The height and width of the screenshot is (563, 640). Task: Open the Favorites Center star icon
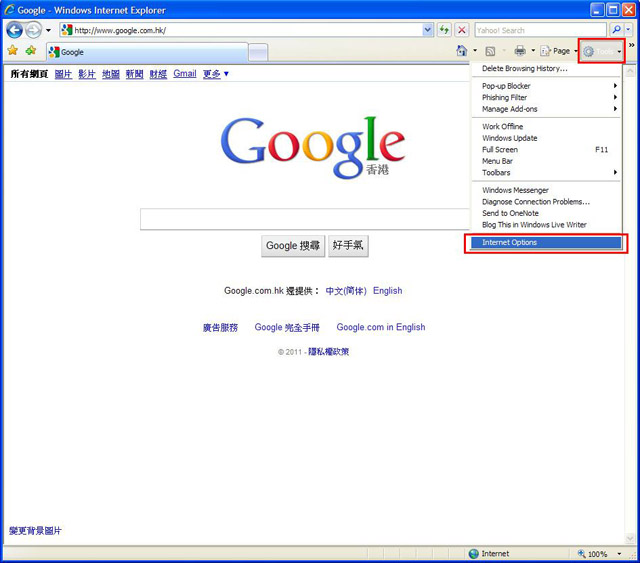[x=13, y=51]
